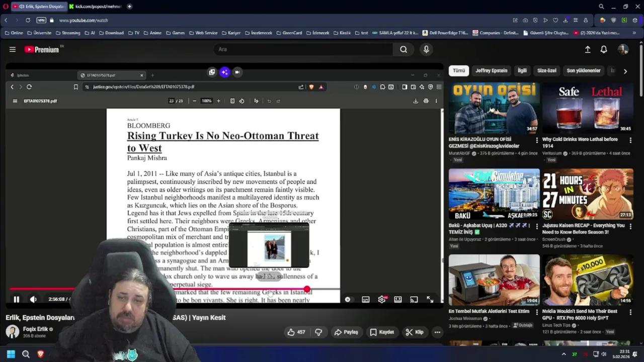Click the YouTube search magnifier button
The image size is (644, 362).
(x=404, y=49)
